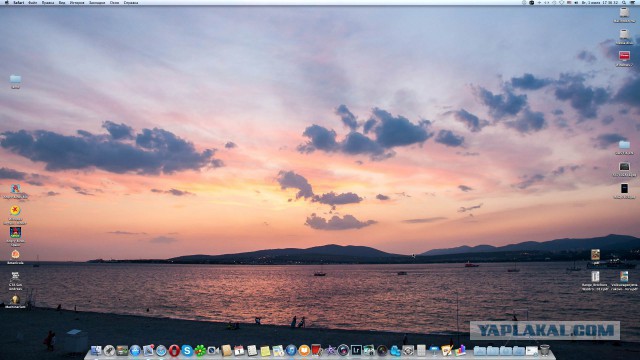Open Finder from the Dock
The height and width of the screenshot is (360, 640).
[x=96, y=350]
